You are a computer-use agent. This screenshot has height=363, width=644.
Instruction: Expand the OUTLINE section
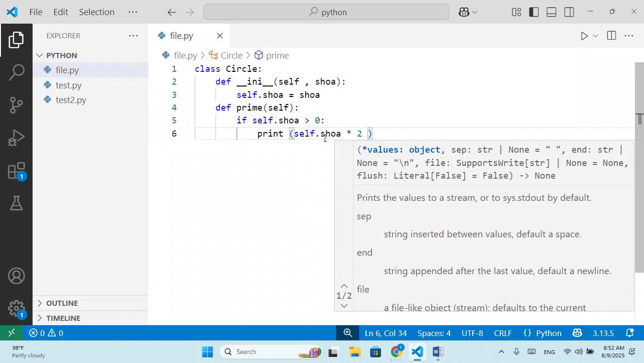click(x=62, y=303)
